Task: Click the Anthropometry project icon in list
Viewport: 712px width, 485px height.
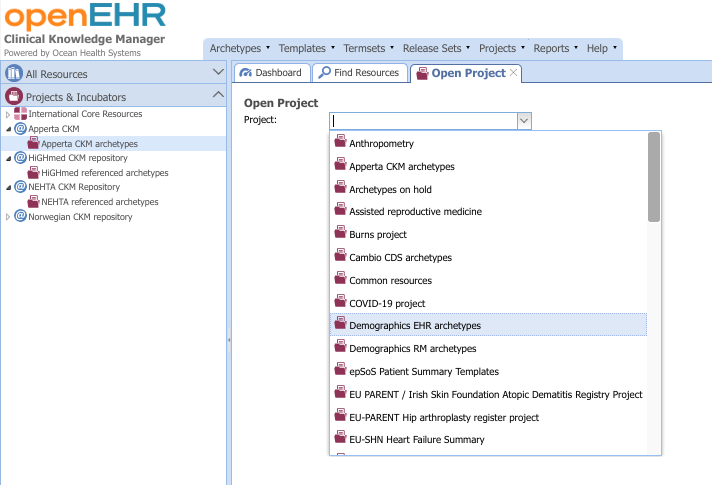Action: (x=341, y=141)
